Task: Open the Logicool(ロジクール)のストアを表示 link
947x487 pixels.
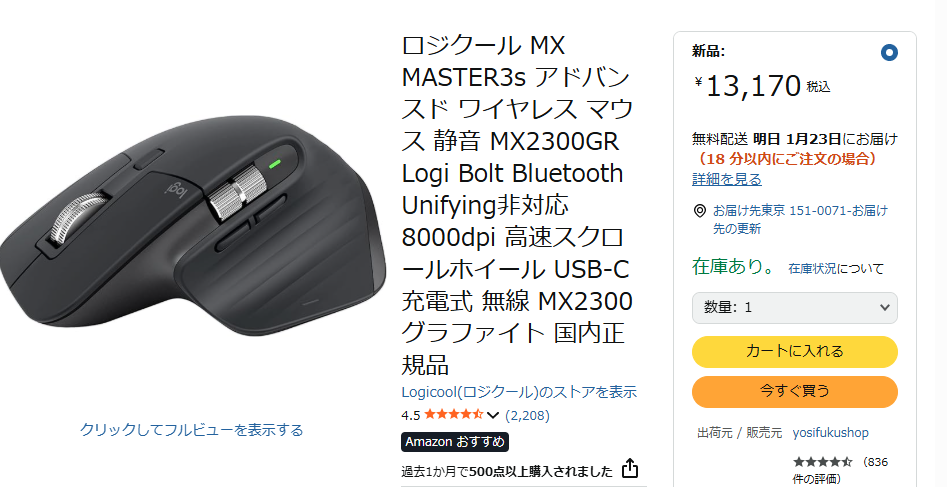Action: pos(519,392)
